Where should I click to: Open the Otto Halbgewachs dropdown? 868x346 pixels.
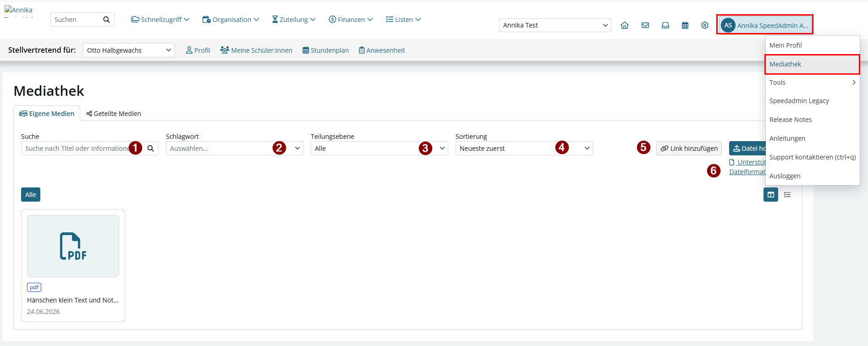pos(129,50)
